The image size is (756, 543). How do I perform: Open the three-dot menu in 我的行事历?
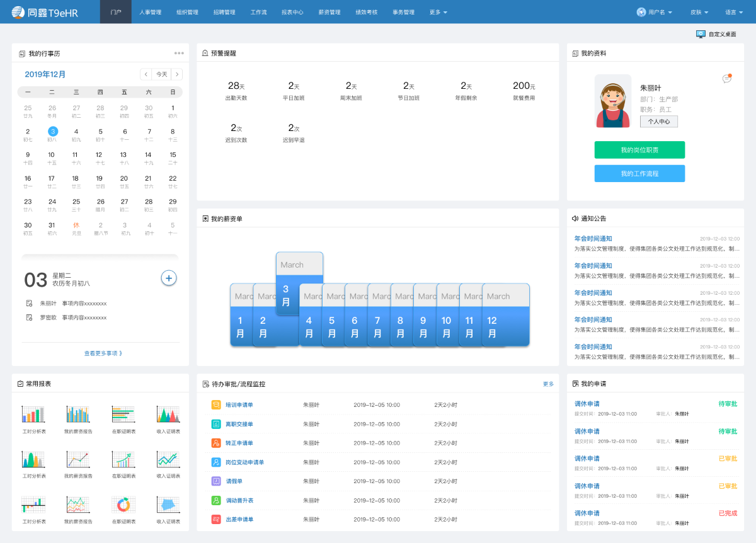(179, 53)
